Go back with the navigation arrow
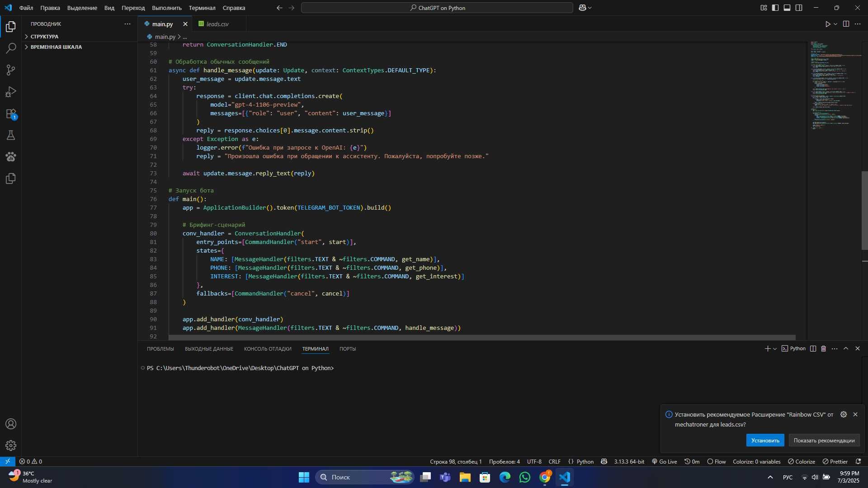868x488 pixels. point(279,8)
